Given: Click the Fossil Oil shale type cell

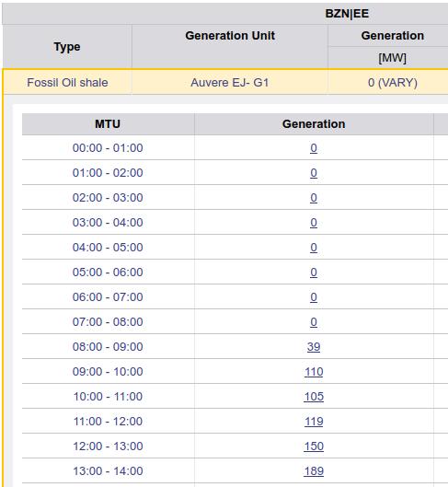Looking at the screenshot, I should point(67,83).
